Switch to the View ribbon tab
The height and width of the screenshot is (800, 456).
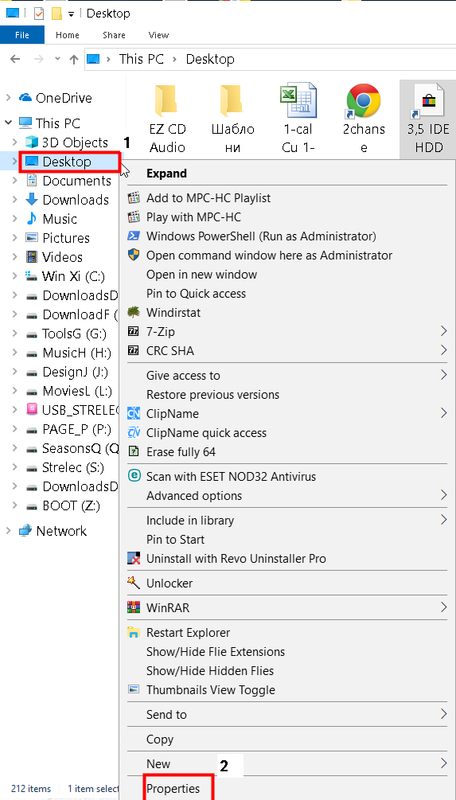coord(159,35)
